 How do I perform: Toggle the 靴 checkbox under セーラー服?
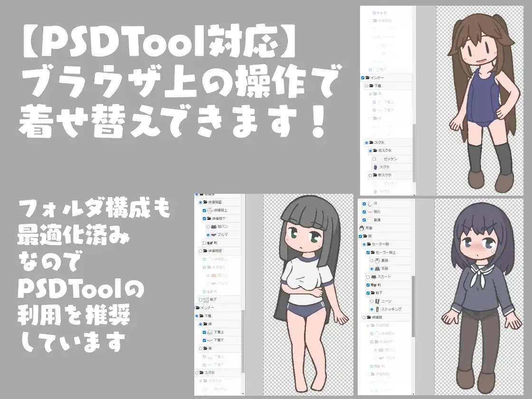368,285
